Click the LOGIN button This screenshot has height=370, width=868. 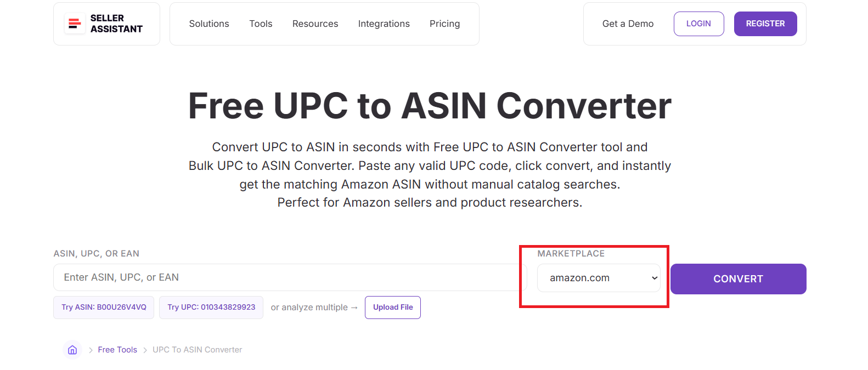pyautogui.click(x=698, y=24)
